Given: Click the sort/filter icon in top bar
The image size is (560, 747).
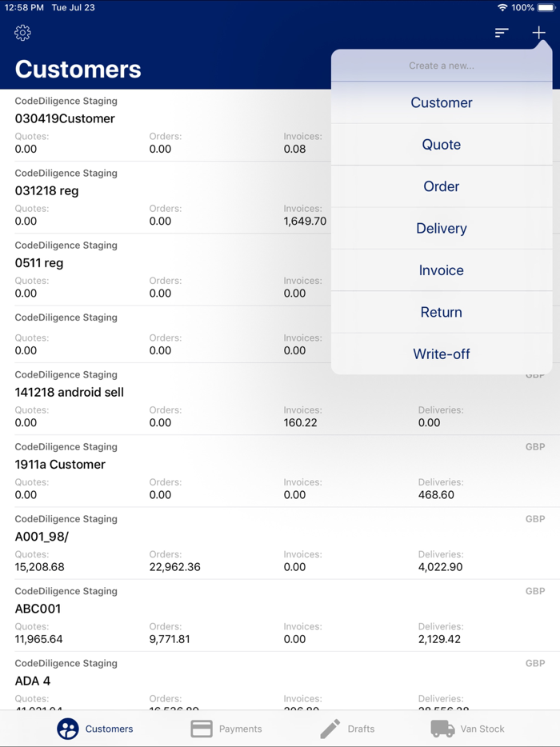Looking at the screenshot, I should click(x=502, y=33).
